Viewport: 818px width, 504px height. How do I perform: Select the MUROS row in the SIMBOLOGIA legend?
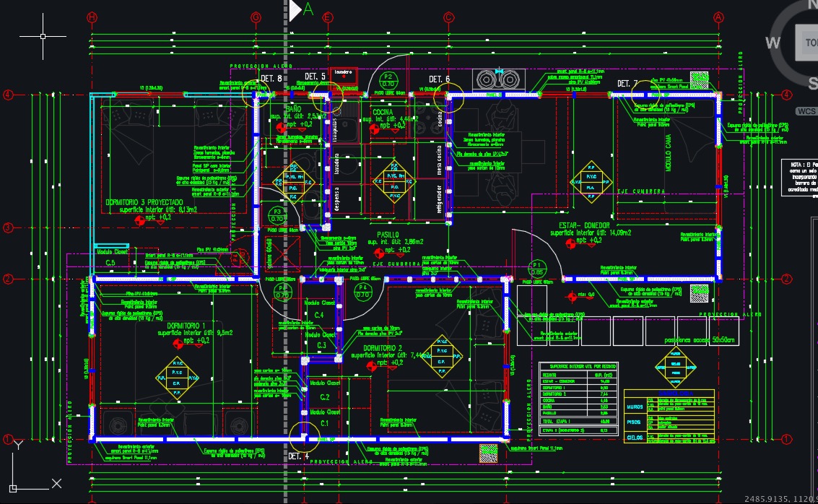(x=634, y=407)
